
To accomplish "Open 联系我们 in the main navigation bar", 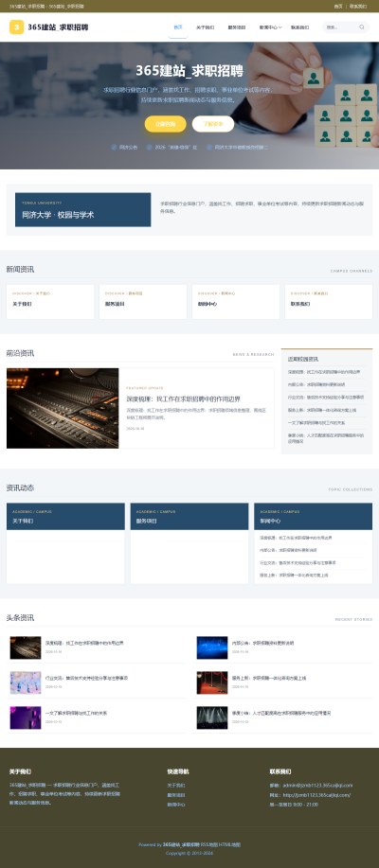I will point(299,27).
